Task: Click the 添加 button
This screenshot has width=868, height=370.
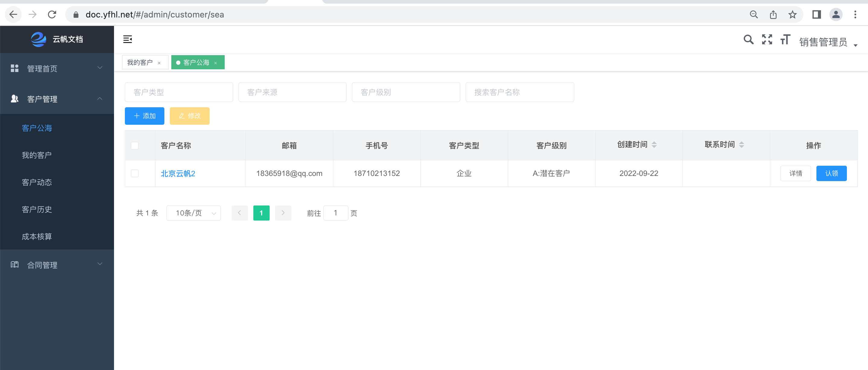Action: click(144, 116)
